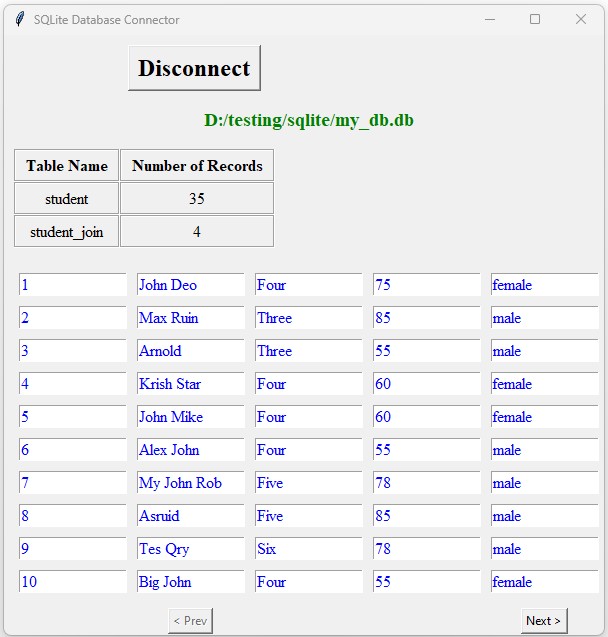Click the name field 'John Mike'
Screen dimensions: 608x637
(x=191, y=417)
